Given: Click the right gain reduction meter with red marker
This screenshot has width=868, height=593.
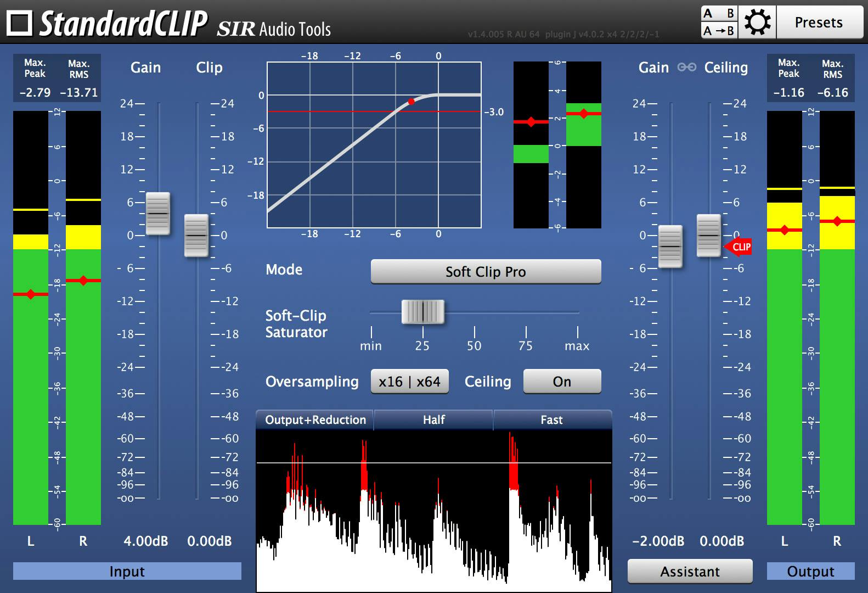Looking at the screenshot, I should point(584,145).
